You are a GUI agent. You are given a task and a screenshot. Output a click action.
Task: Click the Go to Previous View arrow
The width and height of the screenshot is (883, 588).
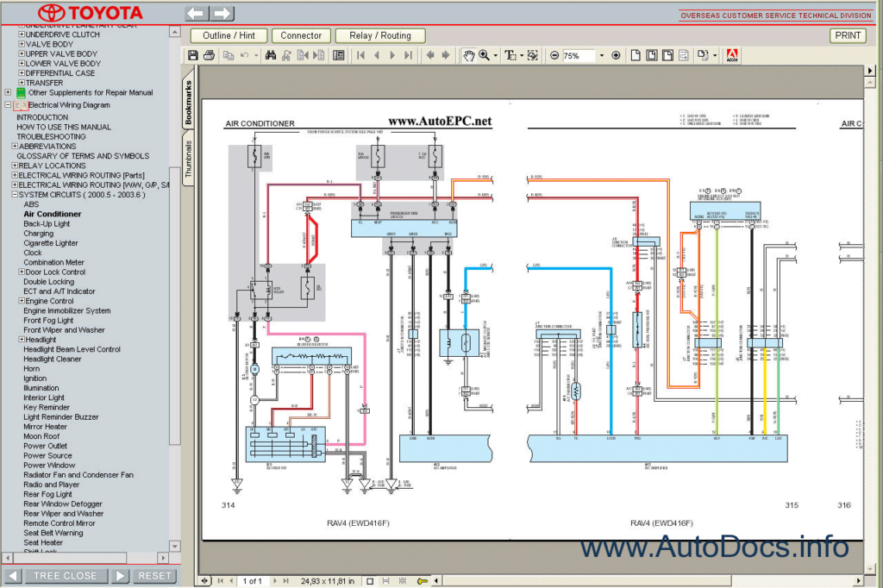[x=430, y=55]
